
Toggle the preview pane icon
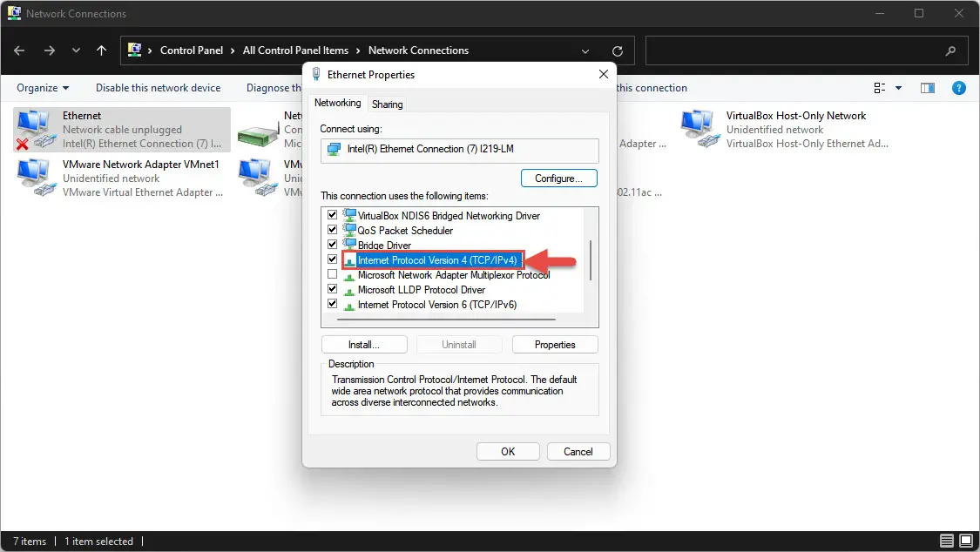(x=928, y=88)
